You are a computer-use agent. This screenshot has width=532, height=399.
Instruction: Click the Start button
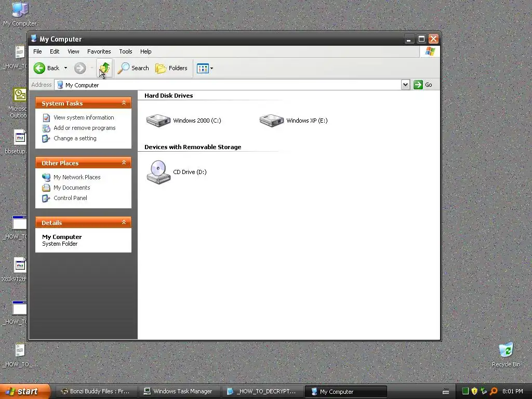click(25, 391)
